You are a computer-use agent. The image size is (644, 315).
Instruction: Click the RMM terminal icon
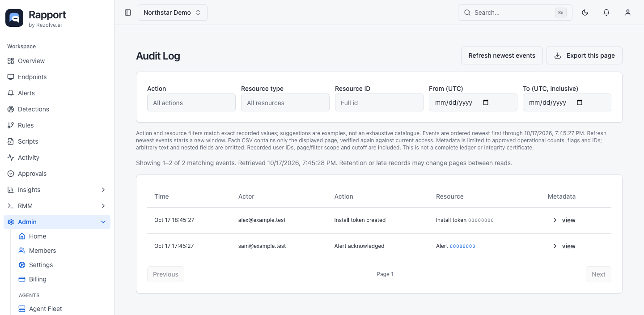[11, 206]
